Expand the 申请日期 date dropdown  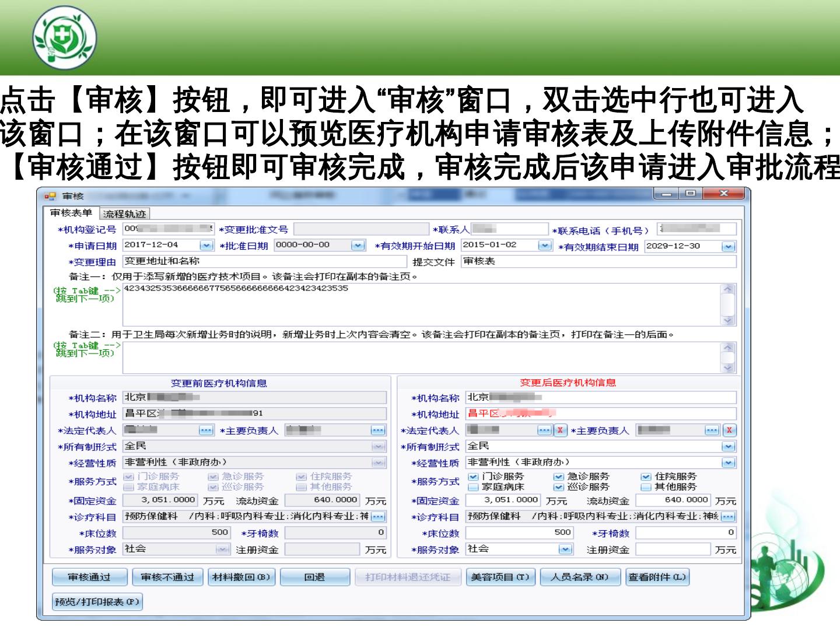coord(207,246)
